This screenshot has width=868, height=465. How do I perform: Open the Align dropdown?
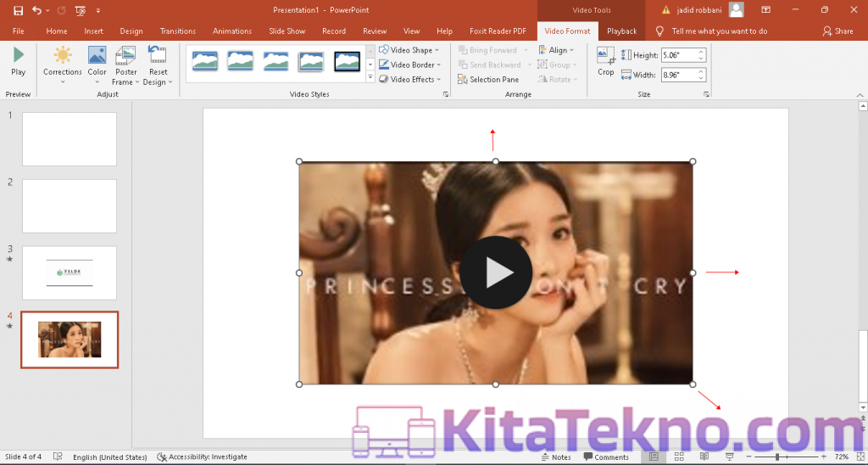point(557,50)
